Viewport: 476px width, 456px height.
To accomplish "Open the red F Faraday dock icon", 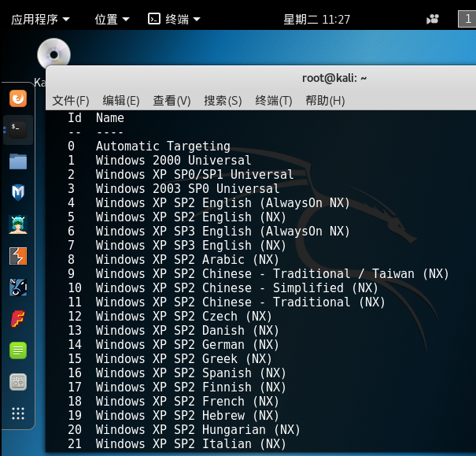I will [18, 319].
